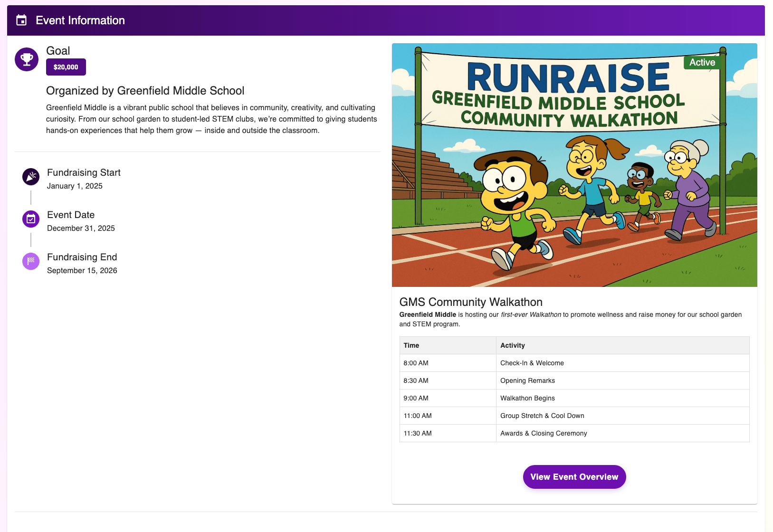Image resolution: width=773 pixels, height=532 pixels.
Task: Click the calendar icon beside Event Information
Action: [21, 20]
